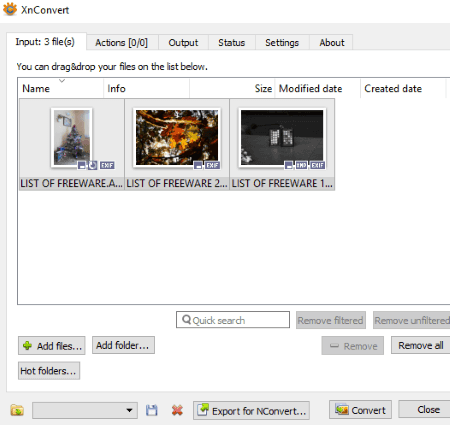The width and height of the screenshot is (450, 425).
Task: Click the Remove filtered button
Action: tap(331, 320)
